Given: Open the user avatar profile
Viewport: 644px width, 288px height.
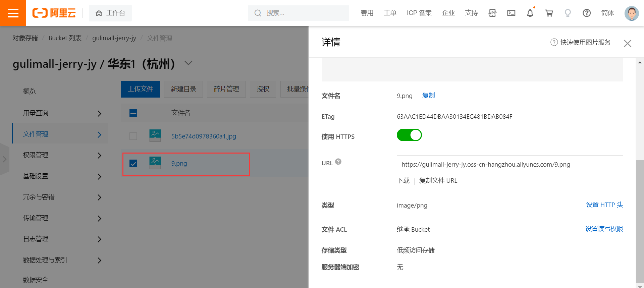Looking at the screenshot, I should [x=631, y=13].
